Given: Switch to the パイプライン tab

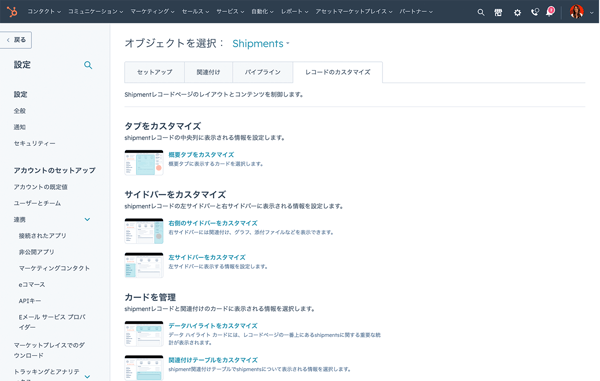Looking at the screenshot, I should (262, 72).
